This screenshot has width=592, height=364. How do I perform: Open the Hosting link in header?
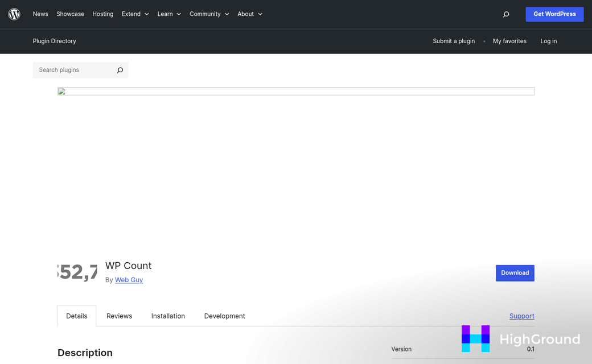pos(102,14)
